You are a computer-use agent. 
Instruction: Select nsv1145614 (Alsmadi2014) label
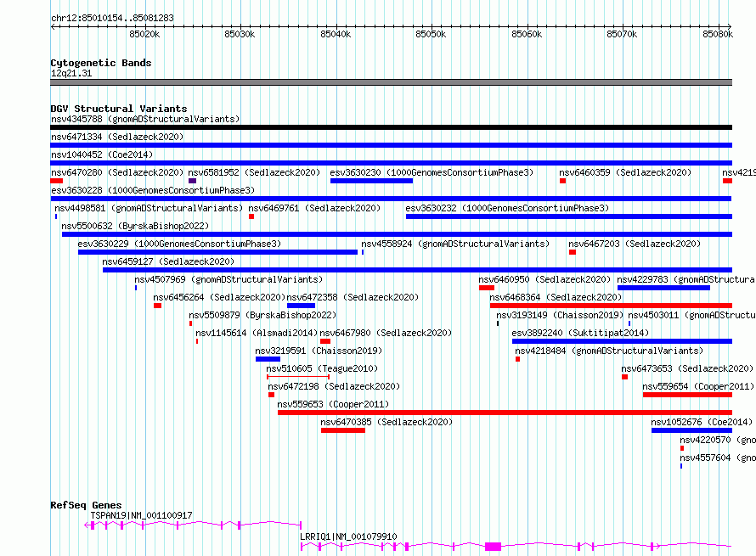coord(257,333)
